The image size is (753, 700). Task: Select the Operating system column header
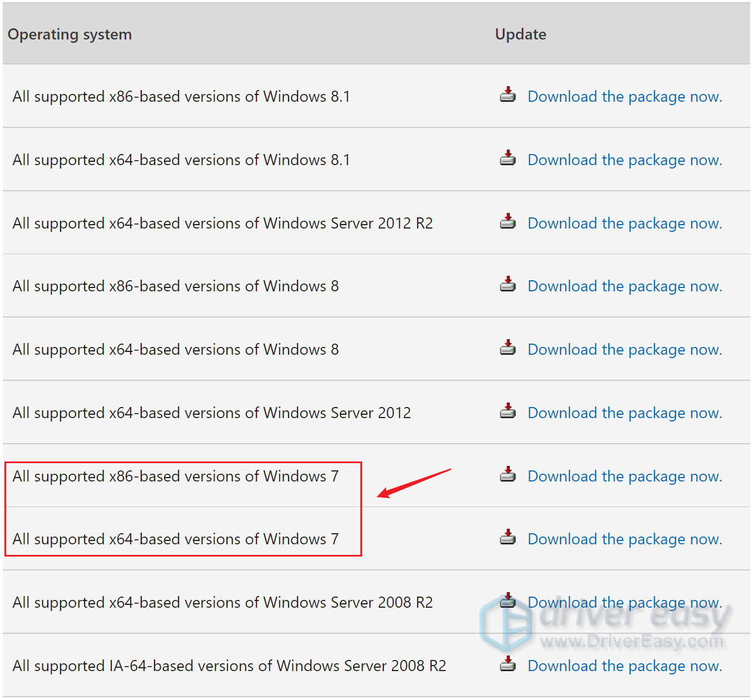tap(70, 34)
